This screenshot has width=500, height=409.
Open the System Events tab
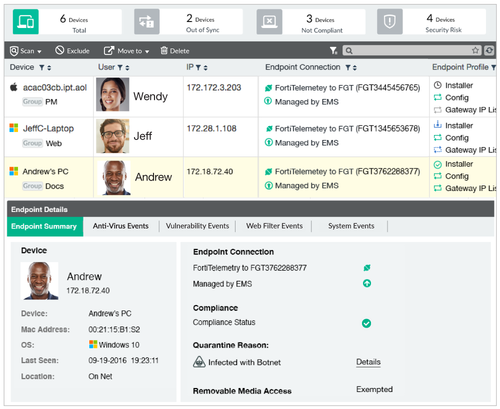[351, 226]
